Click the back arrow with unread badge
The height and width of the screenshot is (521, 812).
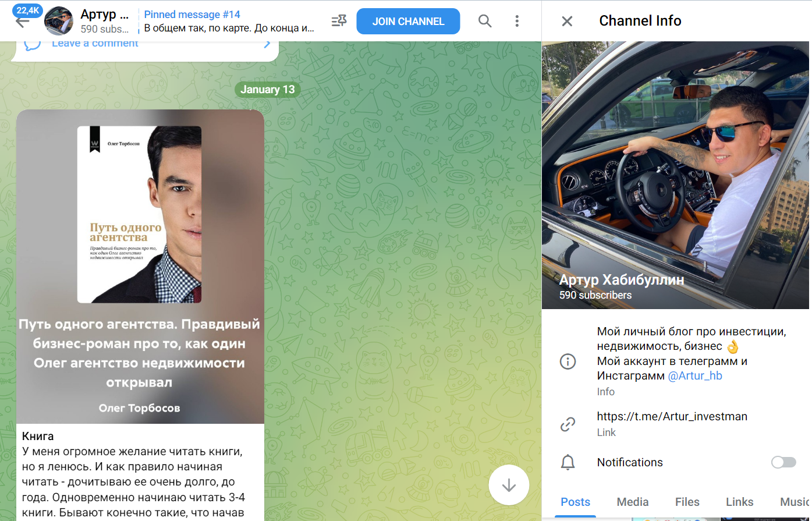[22, 21]
